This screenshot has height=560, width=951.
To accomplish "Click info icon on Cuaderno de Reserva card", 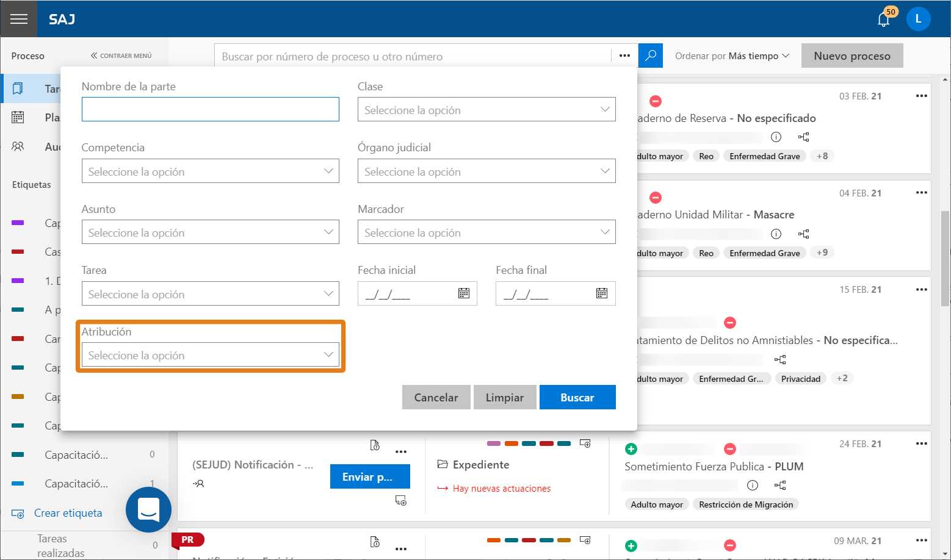I will tap(776, 137).
